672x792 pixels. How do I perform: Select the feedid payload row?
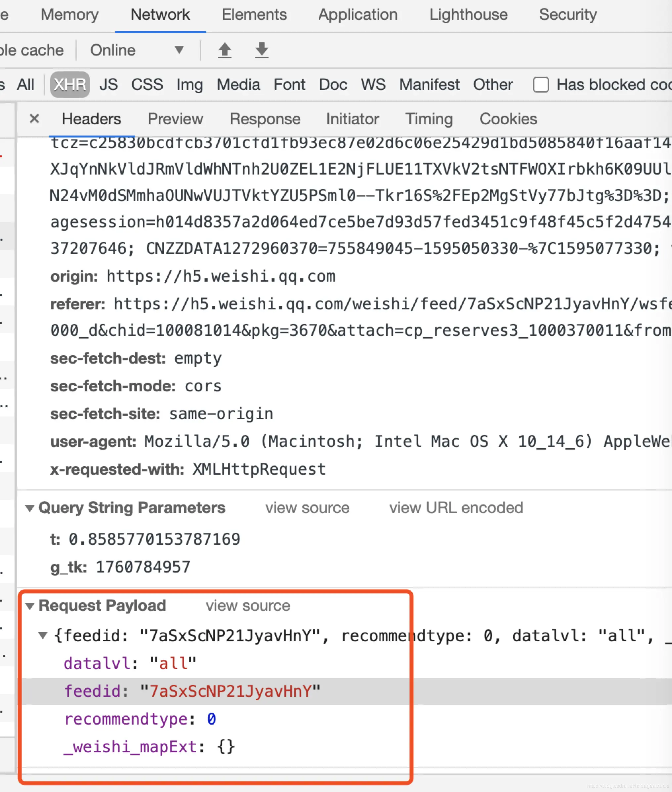point(192,691)
